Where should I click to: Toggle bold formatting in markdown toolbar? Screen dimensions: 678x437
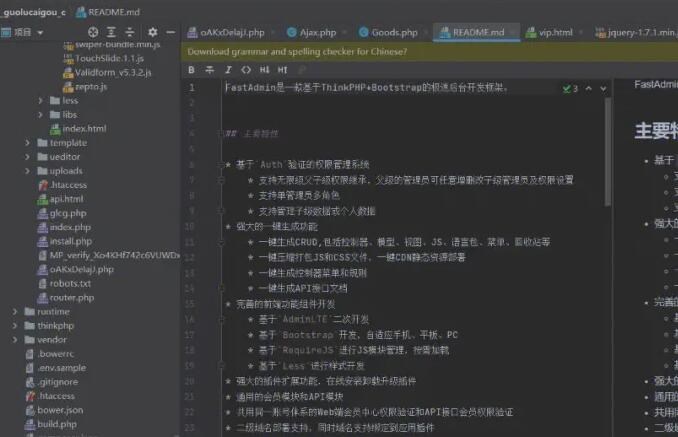tap(192, 70)
